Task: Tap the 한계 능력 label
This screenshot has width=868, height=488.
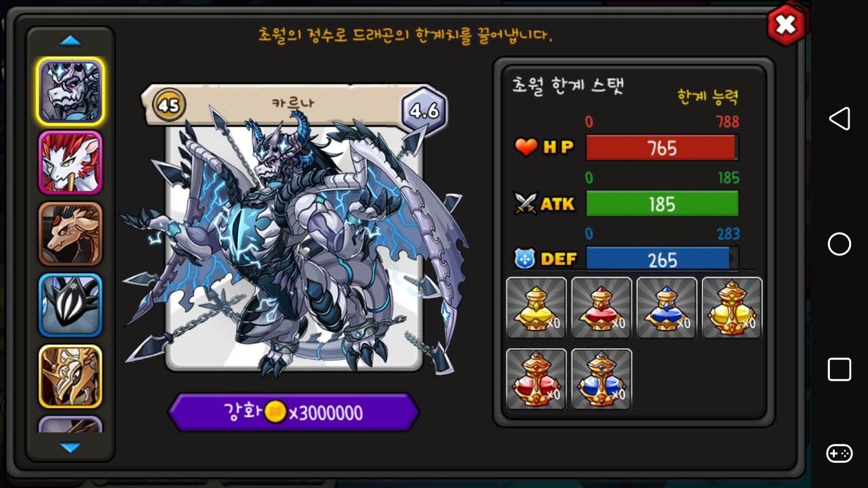Action: 708,97
